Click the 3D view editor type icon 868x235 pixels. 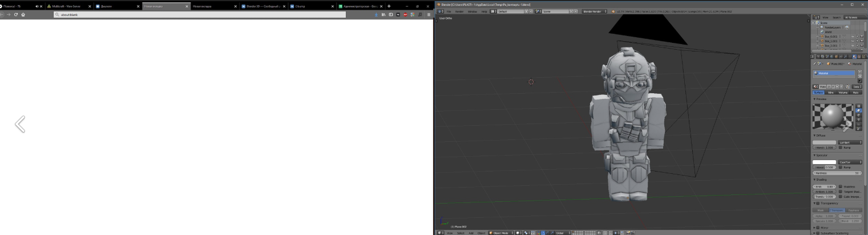(441, 233)
